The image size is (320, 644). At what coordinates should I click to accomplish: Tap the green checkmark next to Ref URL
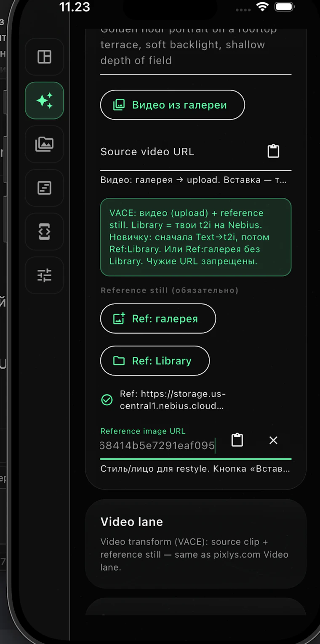click(x=107, y=400)
